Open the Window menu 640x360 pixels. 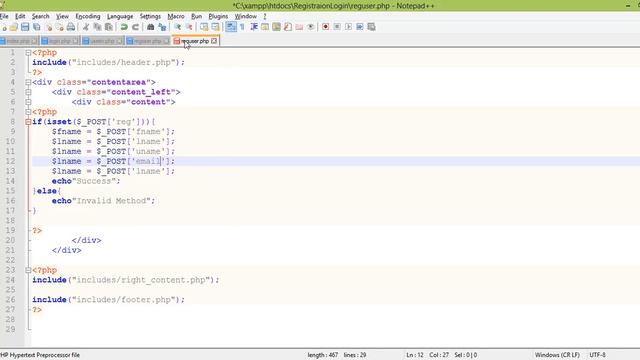(x=246, y=16)
